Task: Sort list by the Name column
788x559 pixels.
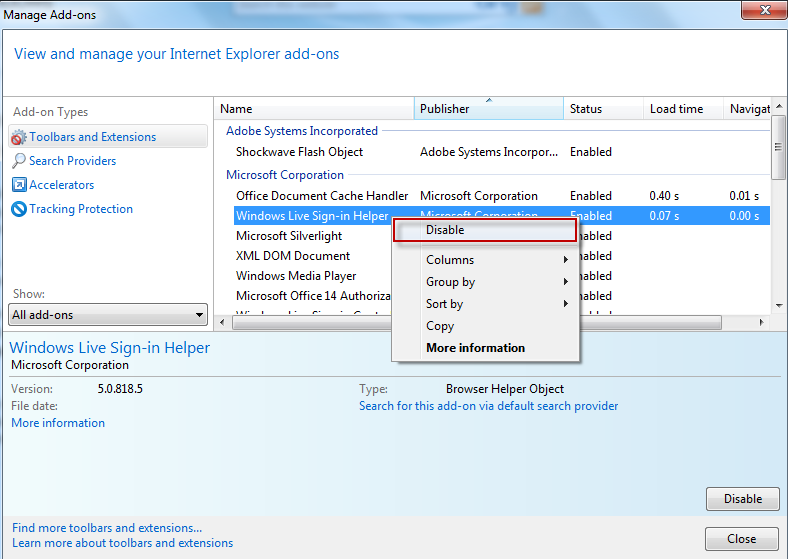Action: point(314,109)
